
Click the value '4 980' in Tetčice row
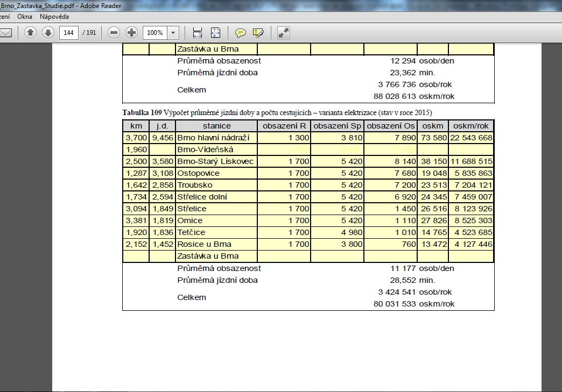(352, 232)
